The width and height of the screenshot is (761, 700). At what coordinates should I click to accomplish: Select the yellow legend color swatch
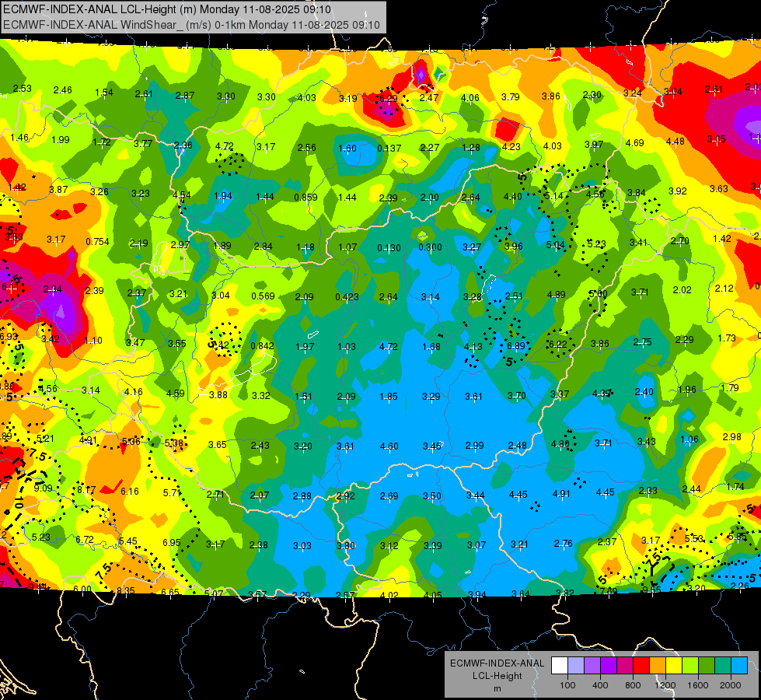click(x=674, y=666)
